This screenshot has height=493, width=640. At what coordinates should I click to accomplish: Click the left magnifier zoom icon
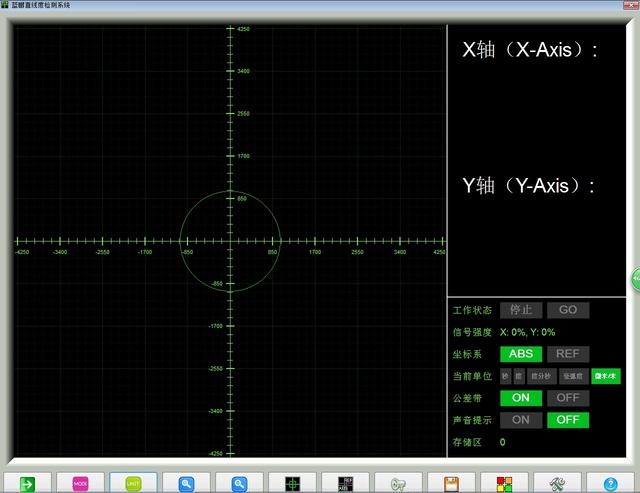click(x=186, y=483)
